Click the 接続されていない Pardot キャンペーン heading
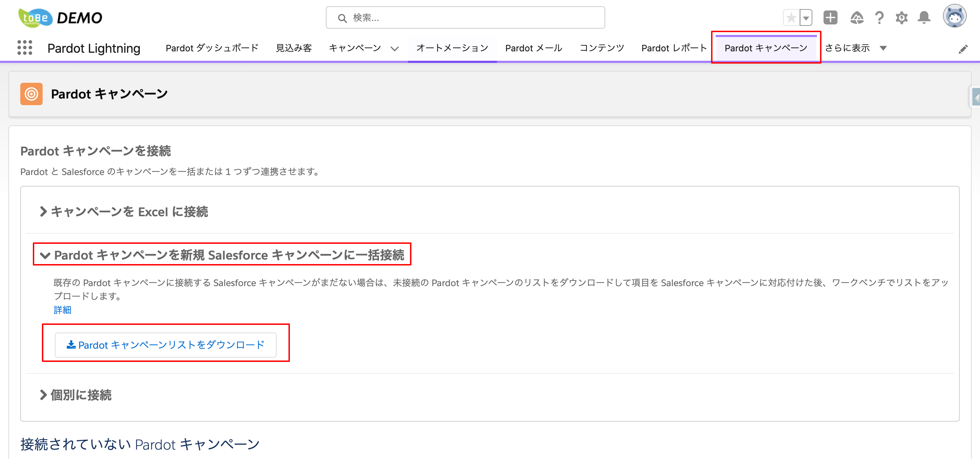Viewport: 980px width, 459px height. coord(140,444)
